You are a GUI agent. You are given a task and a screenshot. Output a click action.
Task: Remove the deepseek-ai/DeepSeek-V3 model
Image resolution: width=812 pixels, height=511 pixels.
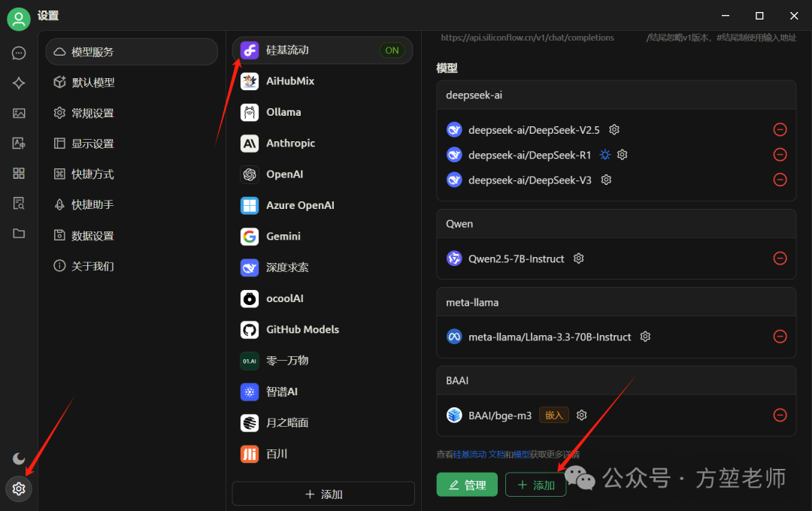point(780,180)
